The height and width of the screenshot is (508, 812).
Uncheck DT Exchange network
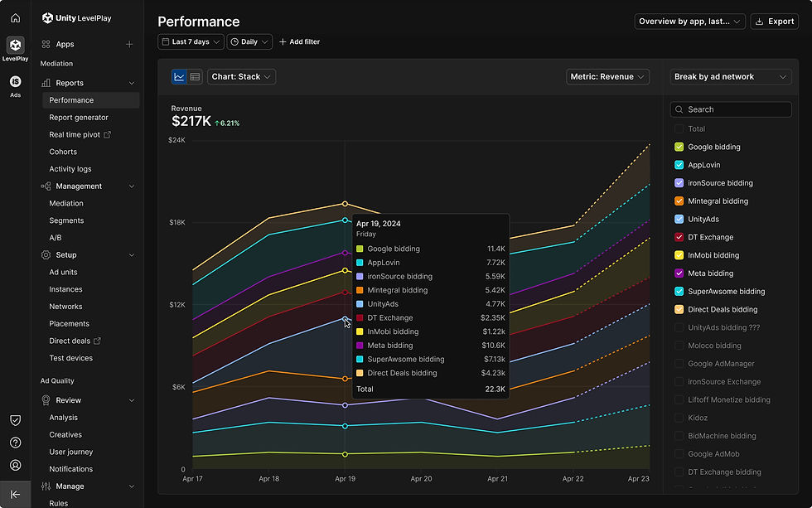click(679, 237)
